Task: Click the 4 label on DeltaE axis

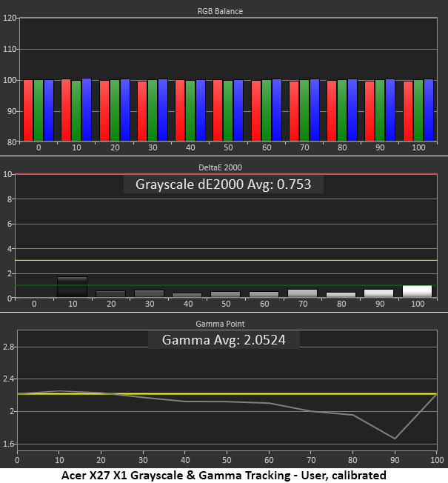Action: [10, 249]
